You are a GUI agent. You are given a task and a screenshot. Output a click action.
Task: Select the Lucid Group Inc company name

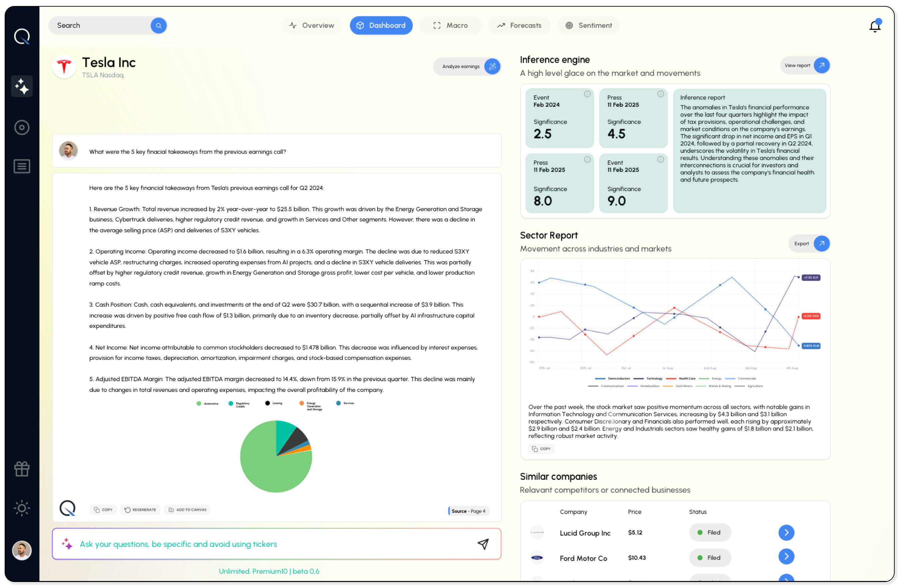(x=585, y=534)
